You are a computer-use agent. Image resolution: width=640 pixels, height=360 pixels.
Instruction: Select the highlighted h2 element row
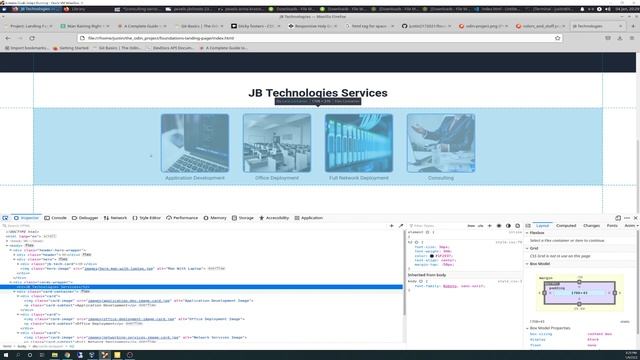[x=201, y=287]
